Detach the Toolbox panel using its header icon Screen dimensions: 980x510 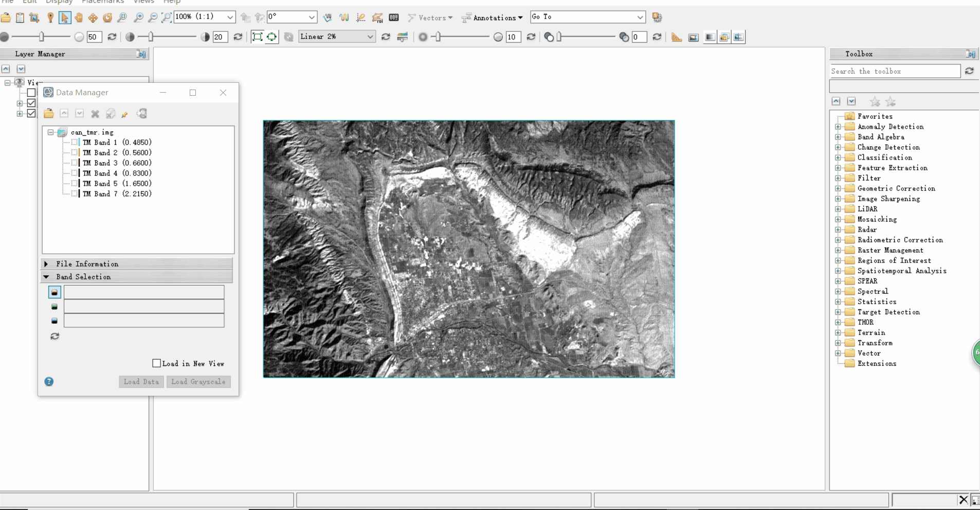[x=970, y=54]
